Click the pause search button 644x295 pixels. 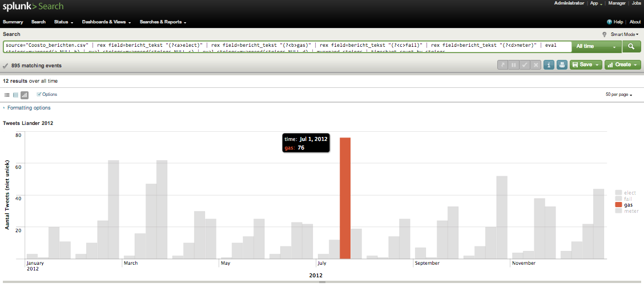pos(514,65)
